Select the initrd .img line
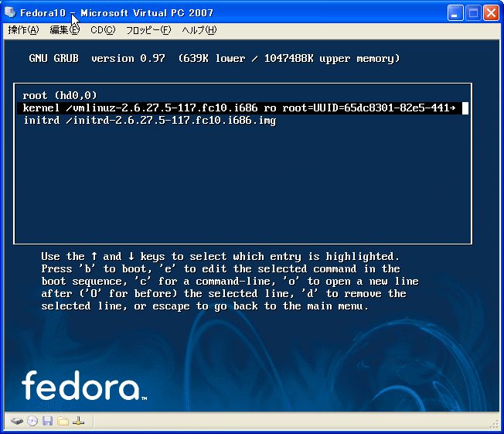The image size is (504, 434). pos(150,121)
